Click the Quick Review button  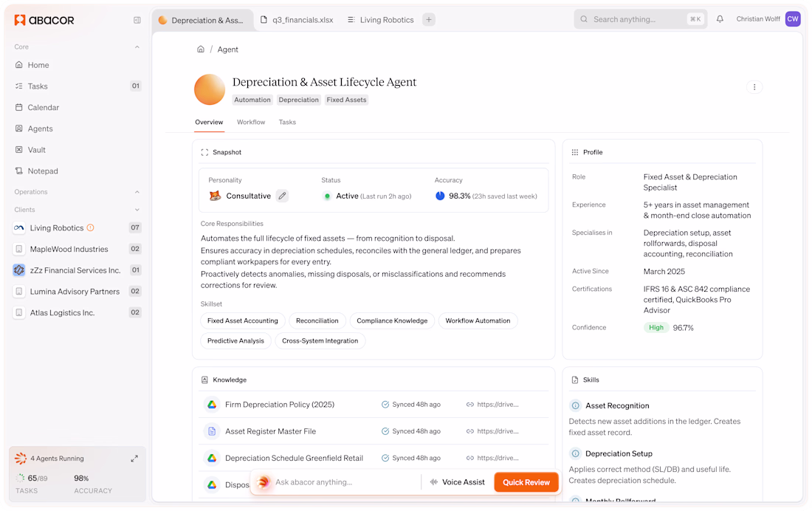coord(526,482)
